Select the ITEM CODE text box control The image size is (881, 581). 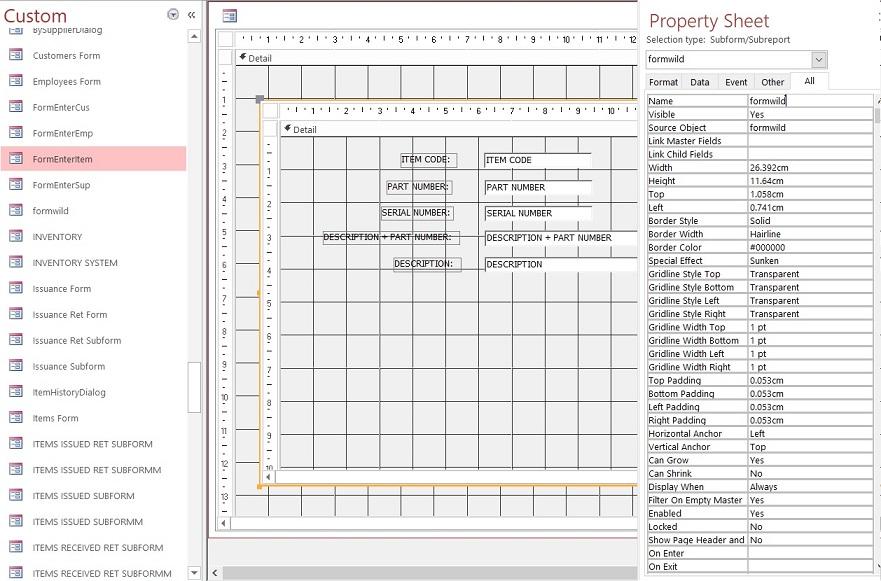[x=538, y=160]
